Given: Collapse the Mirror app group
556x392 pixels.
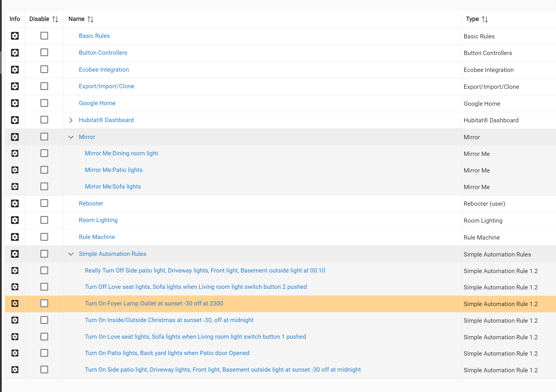Looking at the screenshot, I should pos(71,137).
